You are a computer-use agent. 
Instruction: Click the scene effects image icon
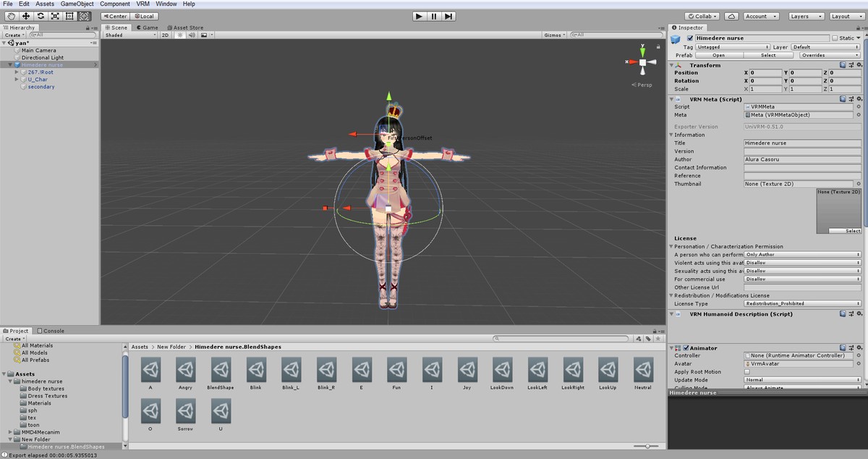pyautogui.click(x=204, y=35)
